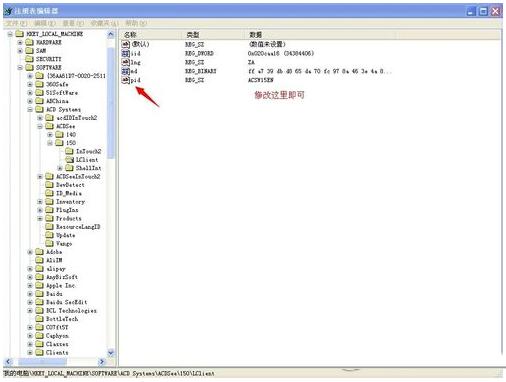Collapse the ACD Systems tree node
The height and width of the screenshot is (382, 506).
(30, 109)
